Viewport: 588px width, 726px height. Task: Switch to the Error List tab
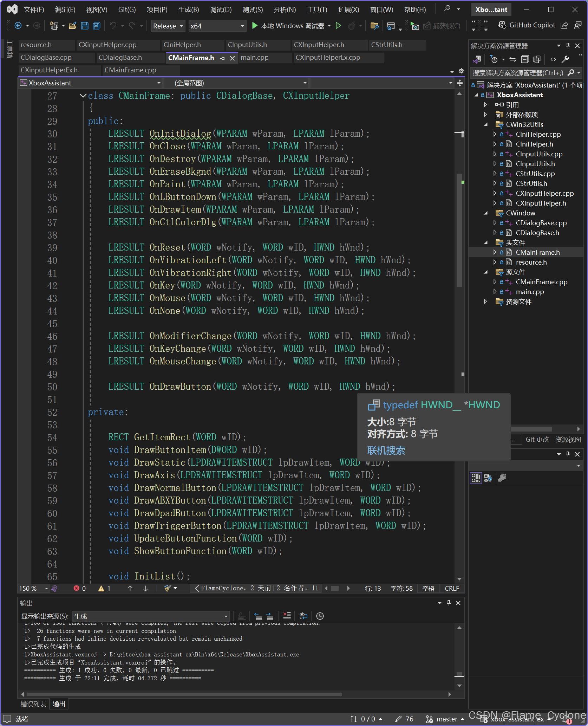coord(33,704)
